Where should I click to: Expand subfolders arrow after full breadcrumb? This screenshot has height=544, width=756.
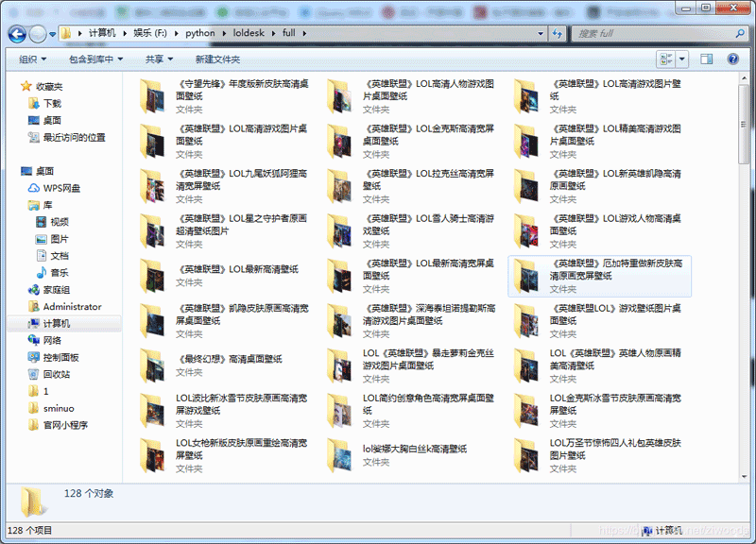tap(304, 33)
